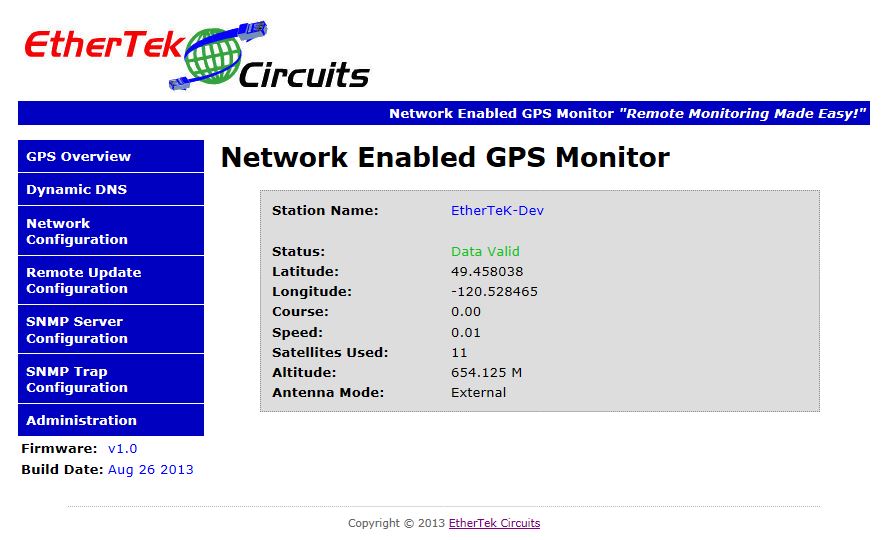Image resolution: width=886 pixels, height=540 pixels.
Task: Go to Dynamic DNS settings
Action: pyautogui.click(x=111, y=189)
